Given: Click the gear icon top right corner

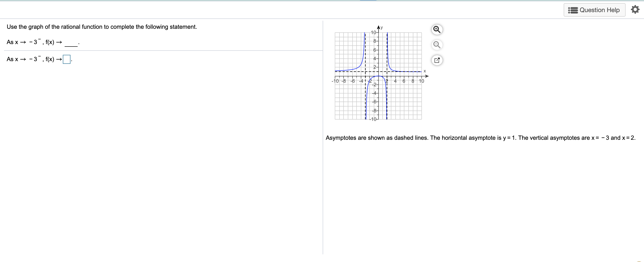Looking at the screenshot, I should [x=635, y=9].
